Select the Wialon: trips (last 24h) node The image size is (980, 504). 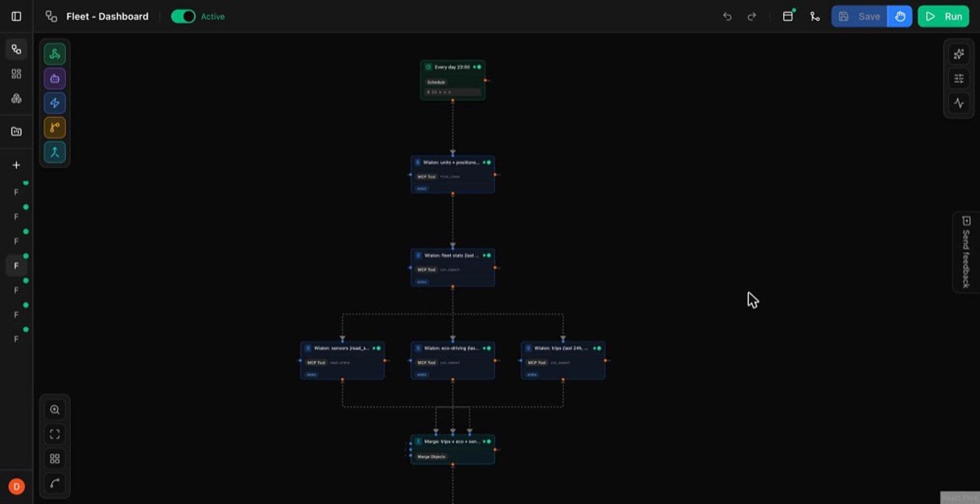click(563, 360)
